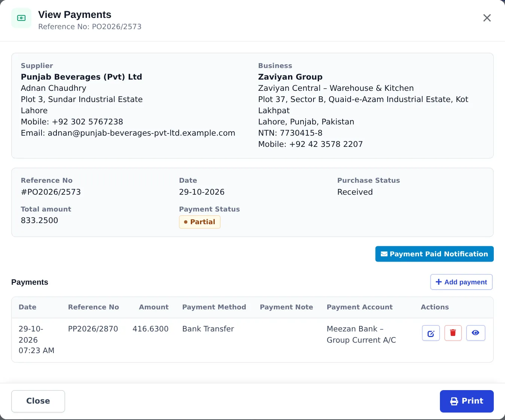Viewport: 505px width, 420px height.
Task: Click the total amount 833.2500
Action: (x=40, y=220)
